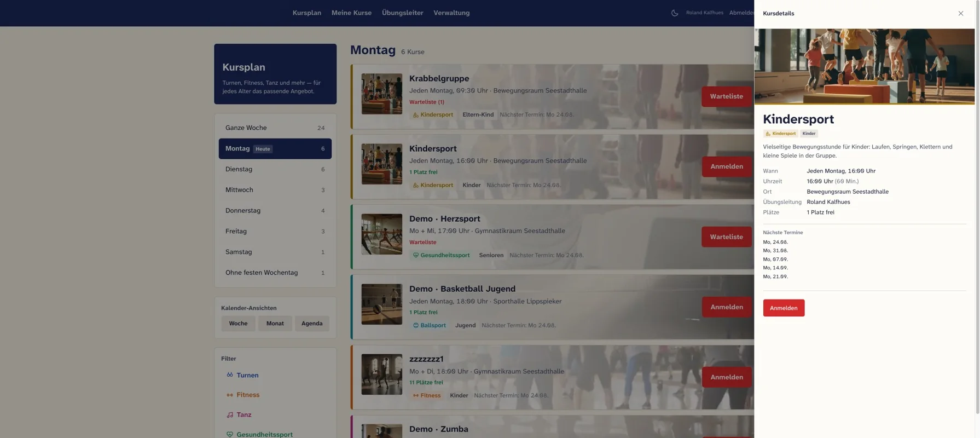980x438 pixels.
Task: Switch to the Agenda calendar view
Action: pyautogui.click(x=312, y=324)
